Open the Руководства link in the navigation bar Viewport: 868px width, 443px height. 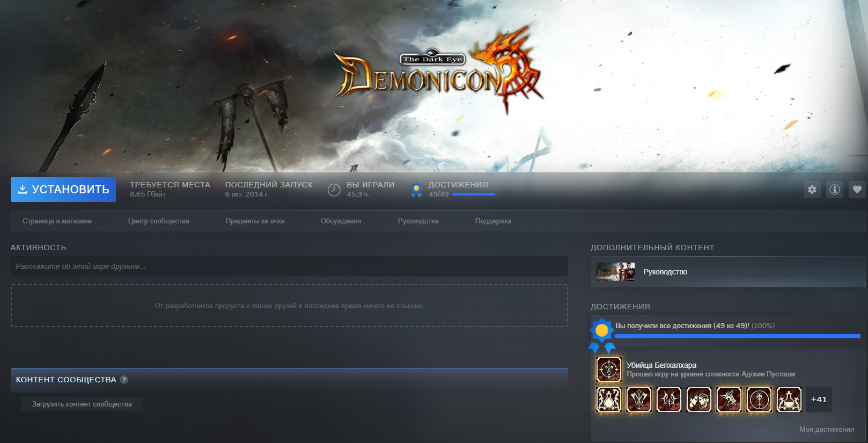[x=418, y=221]
